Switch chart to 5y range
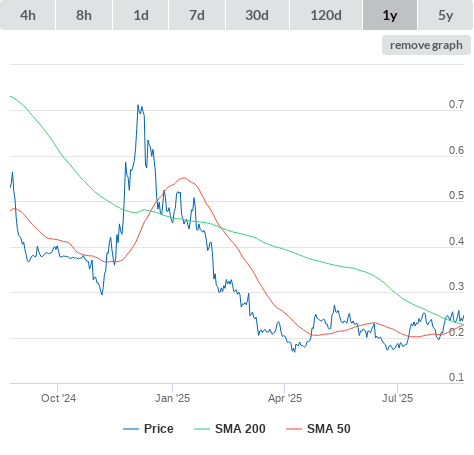The height and width of the screenshot is (455, 474). [x=446, y=15]
